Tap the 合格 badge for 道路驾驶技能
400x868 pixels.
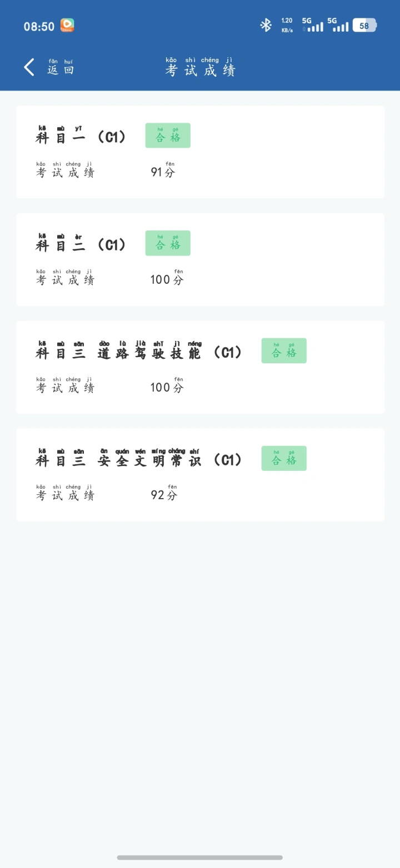click(284, 351)
